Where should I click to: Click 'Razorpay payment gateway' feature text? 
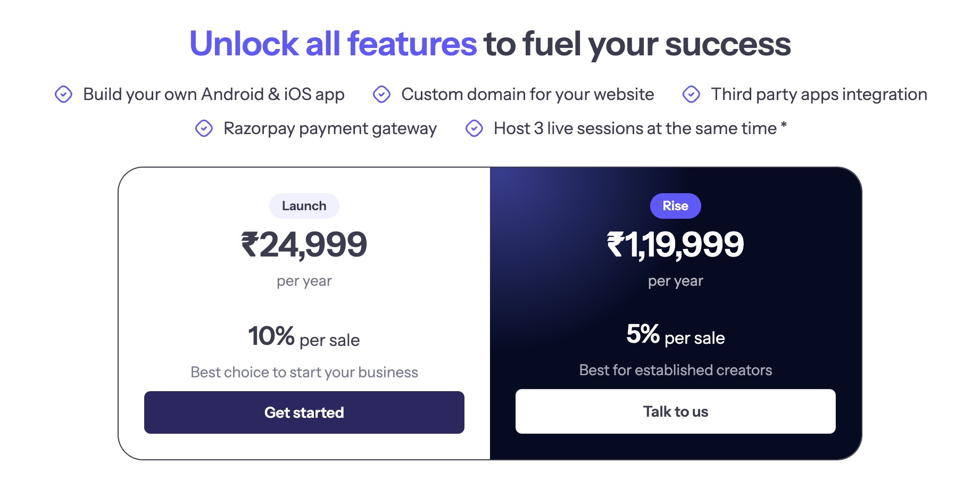[x=330, y=129]
